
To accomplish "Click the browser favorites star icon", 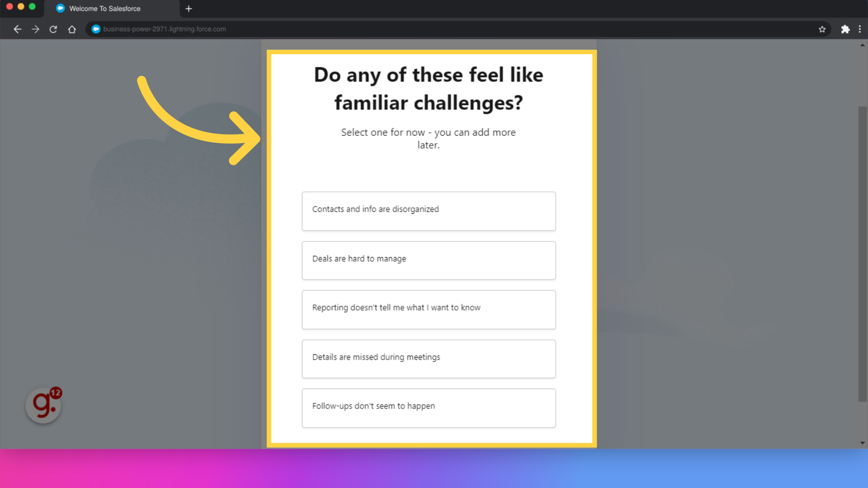I will (x=823, y=29).
